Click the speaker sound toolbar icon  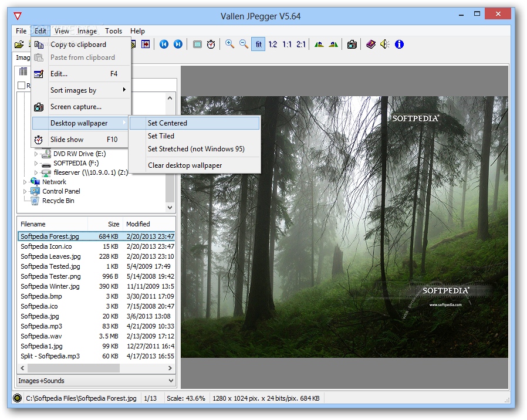(x=385, y=45)
